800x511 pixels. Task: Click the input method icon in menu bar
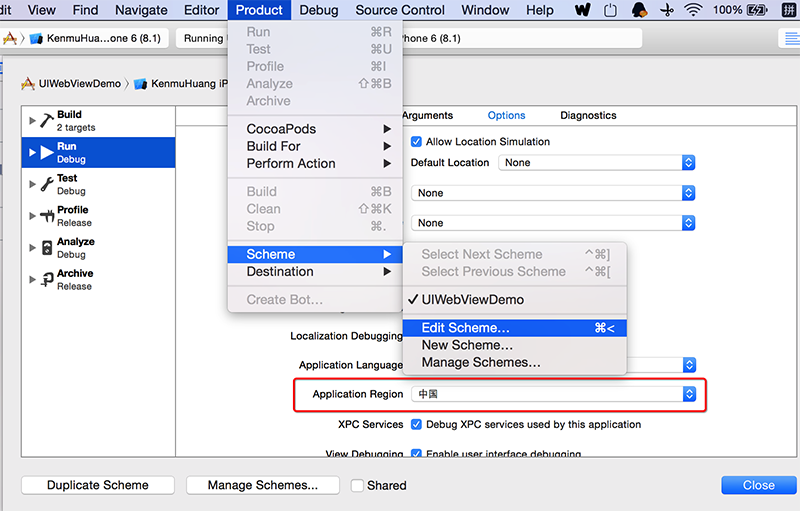coord(789,10)
